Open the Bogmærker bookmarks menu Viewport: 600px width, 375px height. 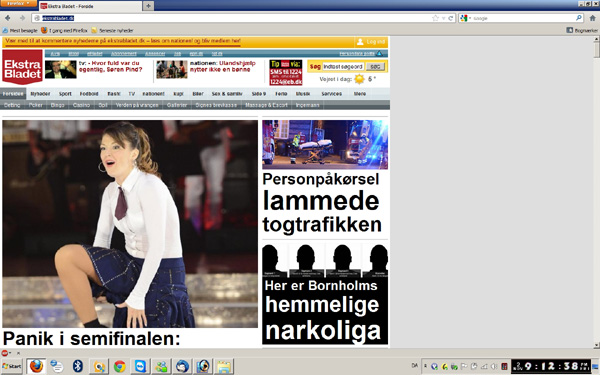point(582,30)
